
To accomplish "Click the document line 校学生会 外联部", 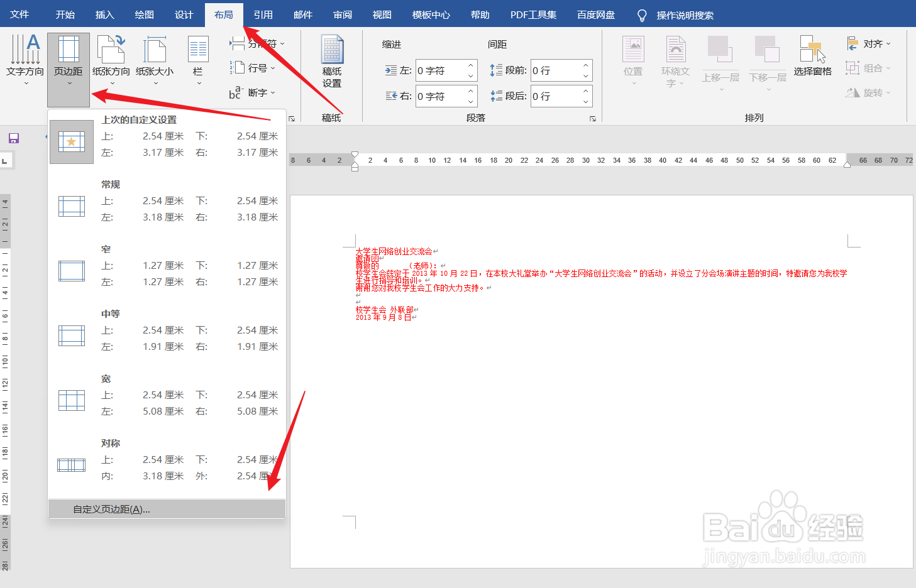I will (x=384, y=310).
